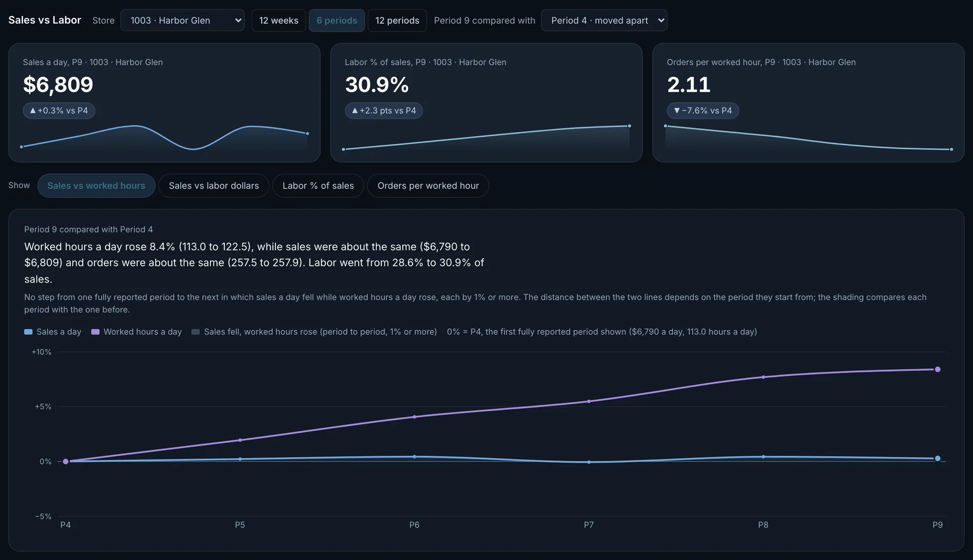Image resolution: width=973 pixels, height=560 pixels.
Task: Click the P9 axis label
Action: (937, 525)
